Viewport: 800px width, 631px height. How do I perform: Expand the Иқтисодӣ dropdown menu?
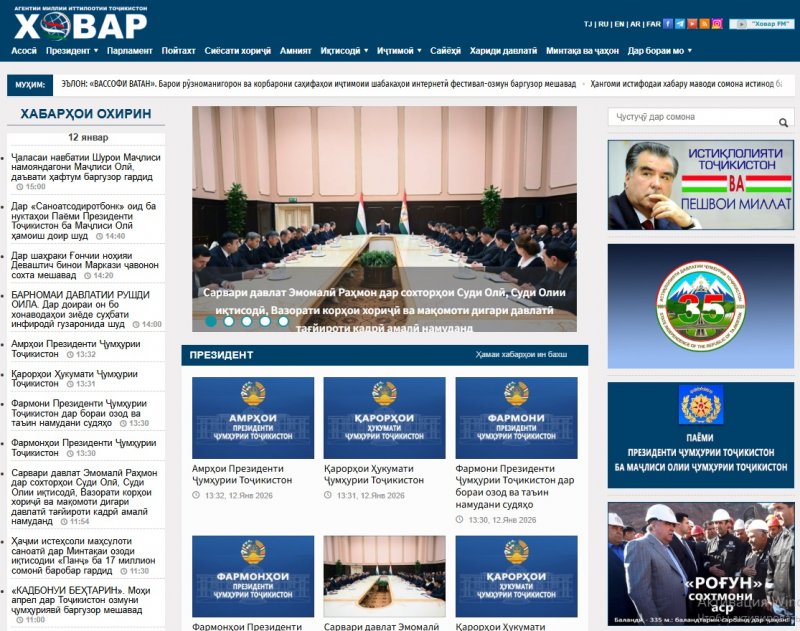point(344,50)
